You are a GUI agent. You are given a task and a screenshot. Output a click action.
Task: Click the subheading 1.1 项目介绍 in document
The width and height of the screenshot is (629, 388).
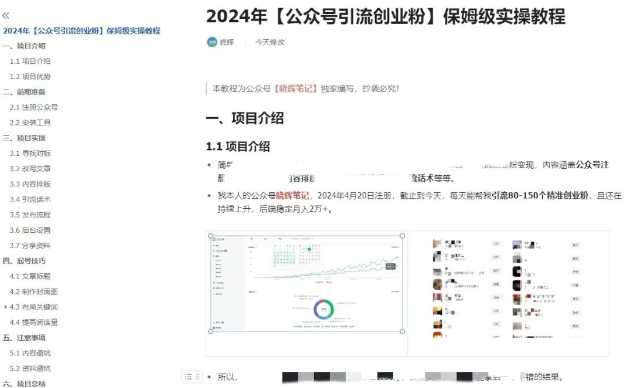tap(238, 146)
